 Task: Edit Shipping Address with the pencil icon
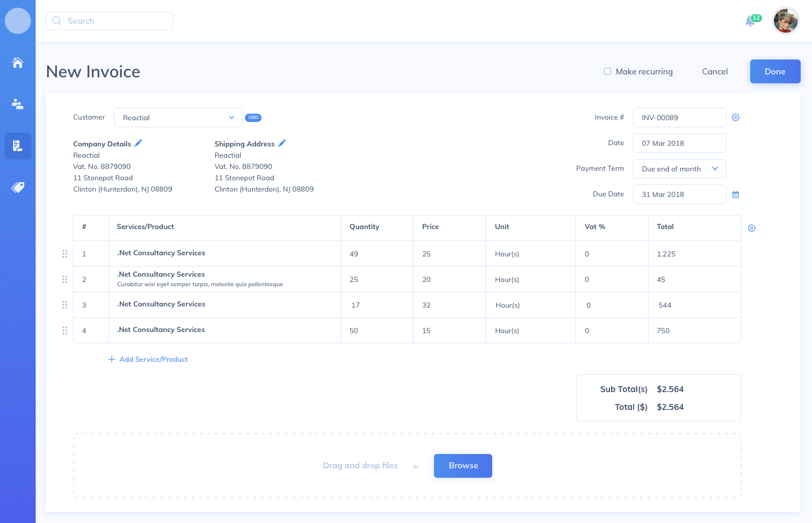tap(281, 143)
